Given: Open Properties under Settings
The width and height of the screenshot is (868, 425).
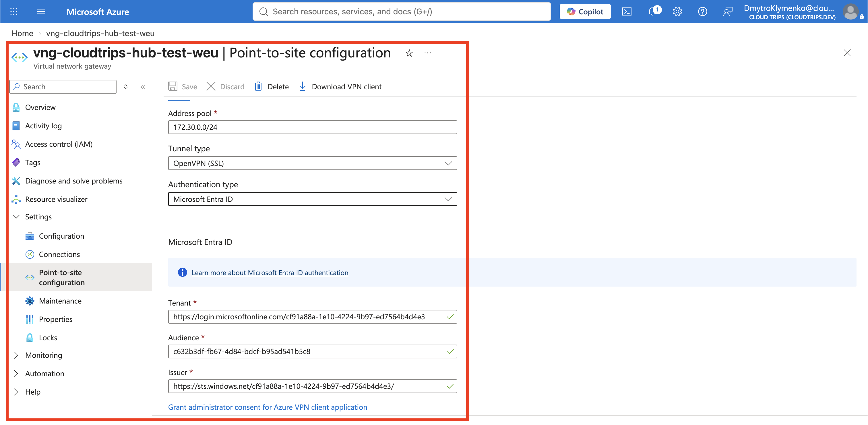Looking at the screenshot, I should coord(56,319).
